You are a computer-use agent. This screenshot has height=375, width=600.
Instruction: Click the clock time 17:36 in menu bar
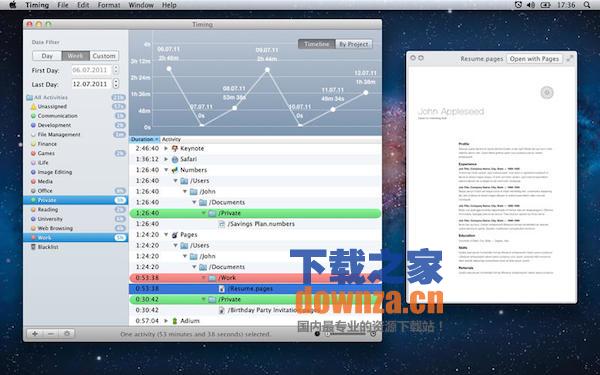[566, 5]
